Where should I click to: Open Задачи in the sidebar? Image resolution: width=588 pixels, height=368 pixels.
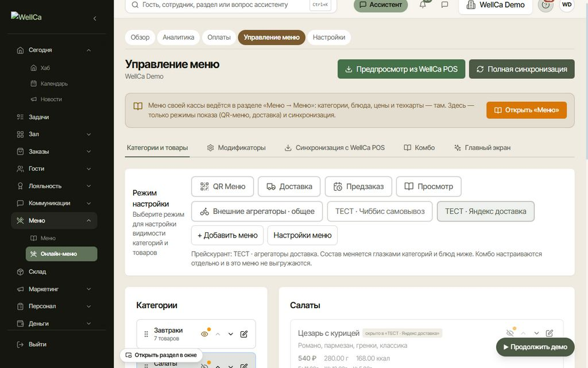[x=54, y=117]
